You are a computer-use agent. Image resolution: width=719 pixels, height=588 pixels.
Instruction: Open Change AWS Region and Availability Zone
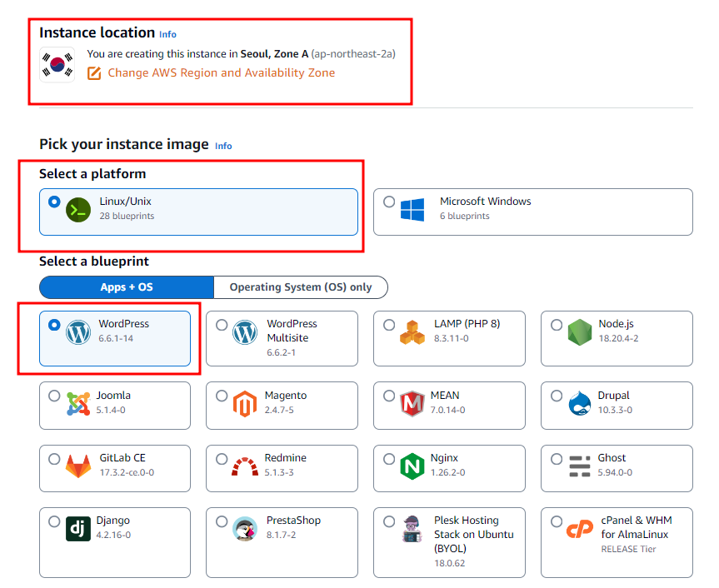point(221,72)
